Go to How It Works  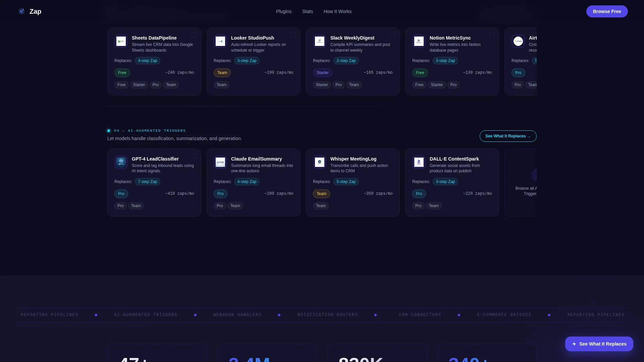coord(337,11)
